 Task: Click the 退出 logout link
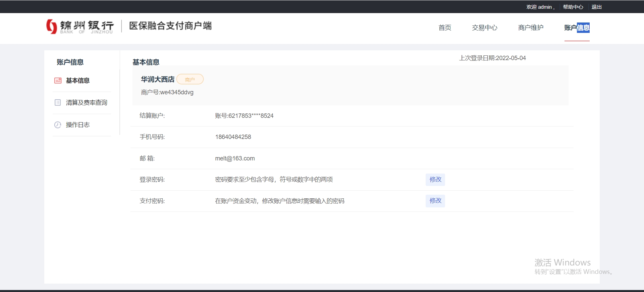tap(596, 7)
